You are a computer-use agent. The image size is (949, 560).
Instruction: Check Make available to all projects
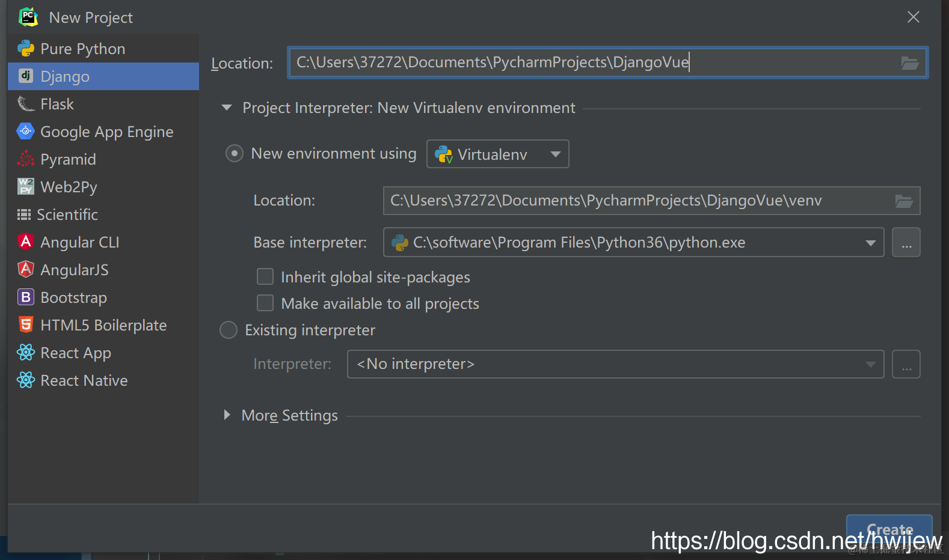265,303
